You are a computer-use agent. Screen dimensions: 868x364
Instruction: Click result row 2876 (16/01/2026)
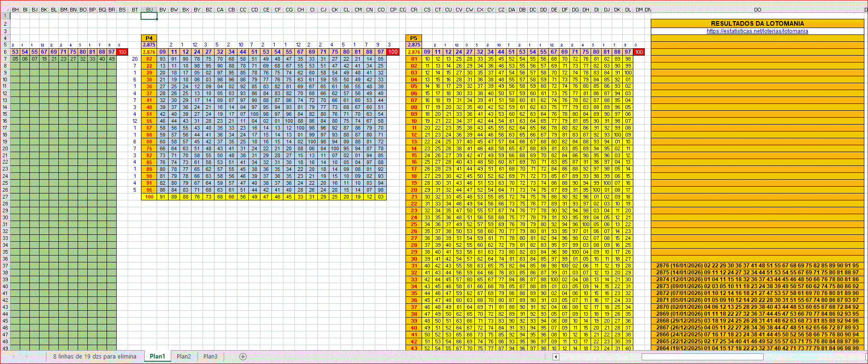757,266
